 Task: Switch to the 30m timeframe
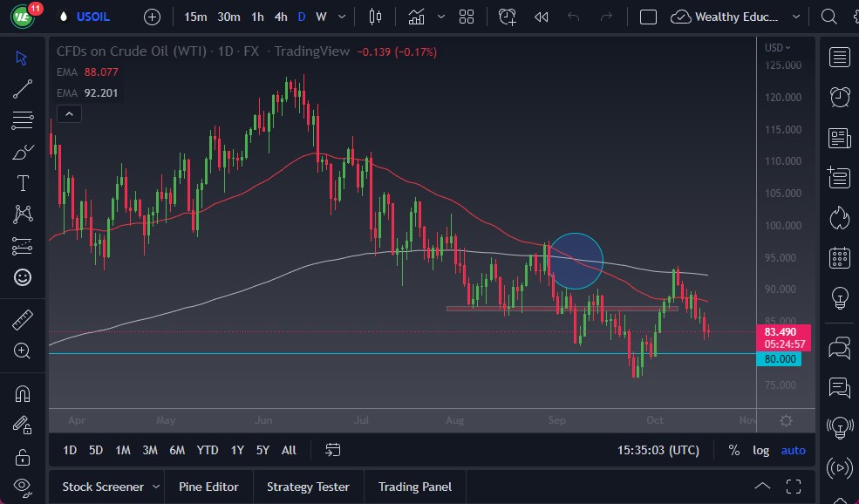point(228,17)
